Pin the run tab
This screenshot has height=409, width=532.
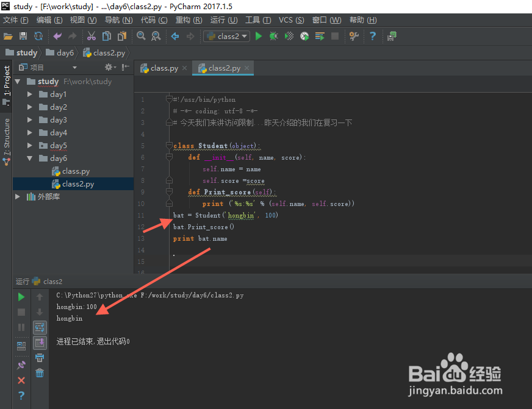coord(21,365)
